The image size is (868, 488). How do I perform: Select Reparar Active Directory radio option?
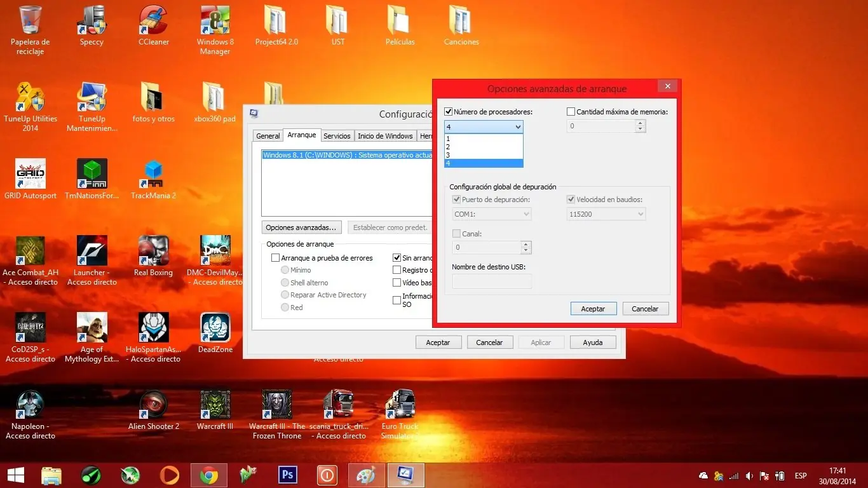pos(285,295)
